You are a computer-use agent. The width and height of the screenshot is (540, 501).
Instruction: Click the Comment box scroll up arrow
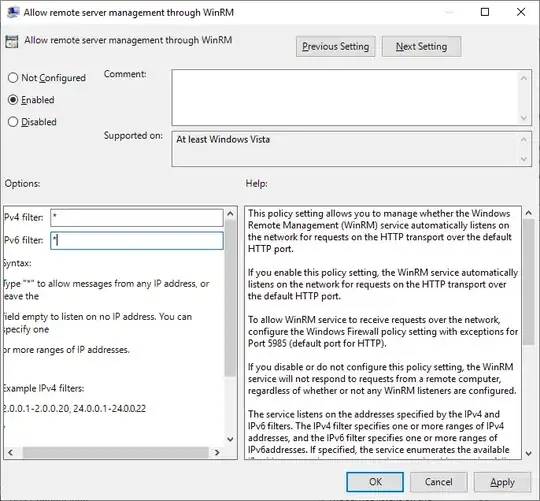point(524,79)
